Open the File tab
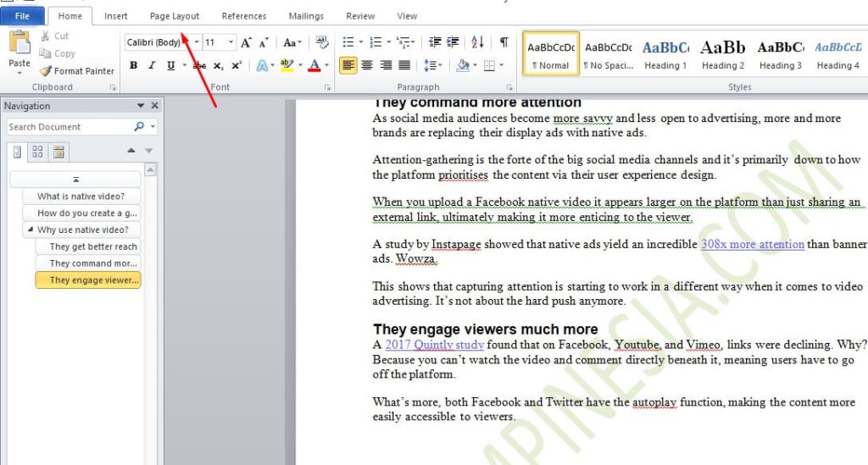 (x=22, y=16)
